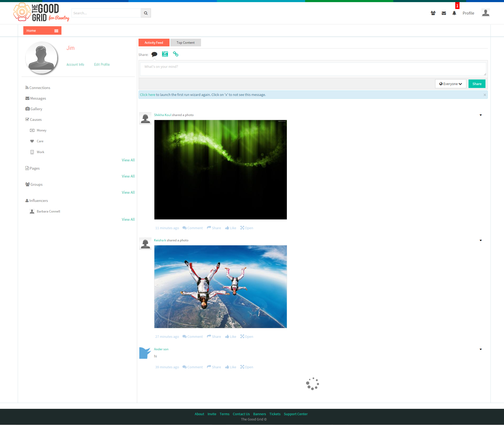Click the What's on your mind field

pyautogui.click(x=313, y=69)
